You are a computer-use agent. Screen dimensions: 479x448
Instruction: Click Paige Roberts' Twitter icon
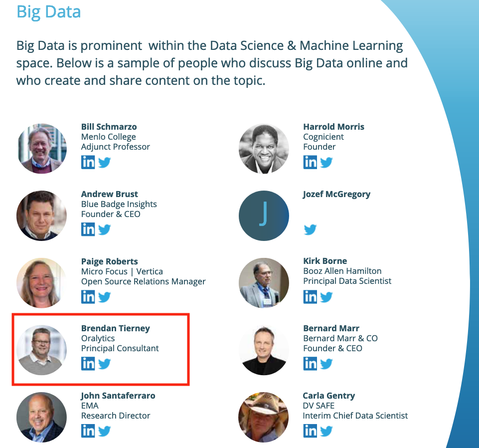coord(104,297)
